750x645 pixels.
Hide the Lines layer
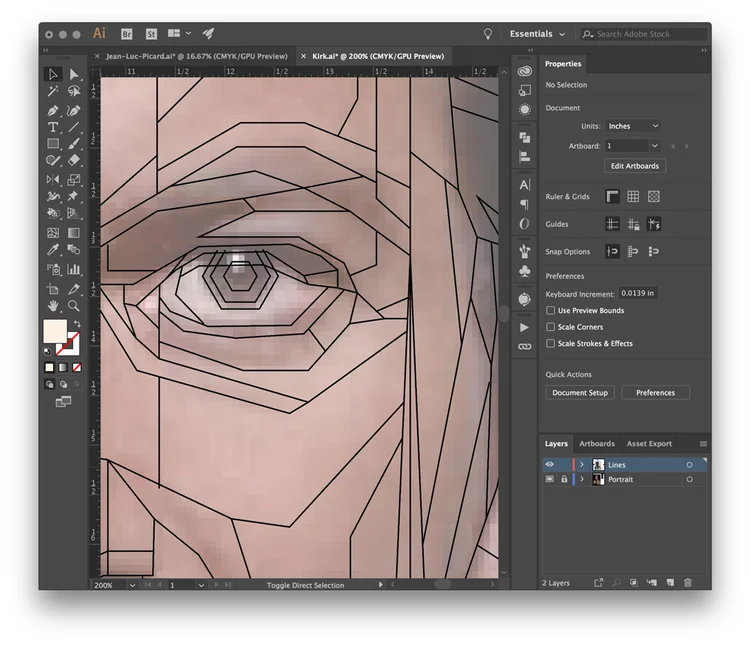(550, 465)
